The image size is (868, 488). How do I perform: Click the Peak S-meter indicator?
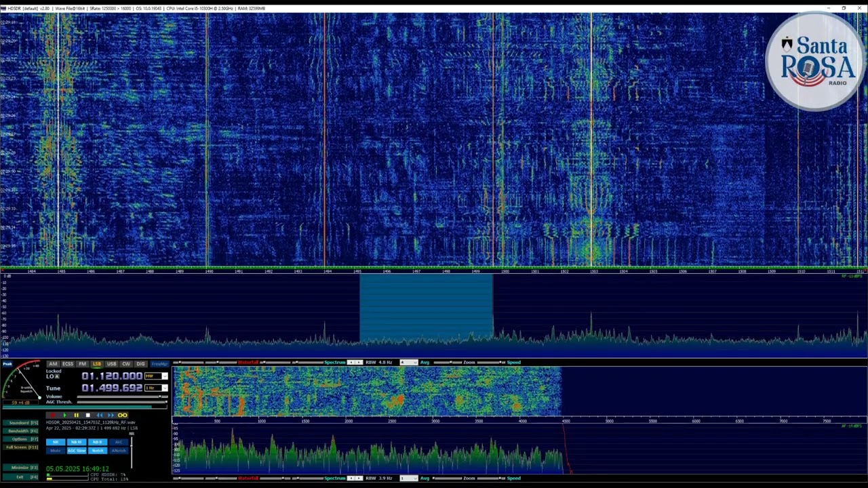pos(7,364)
